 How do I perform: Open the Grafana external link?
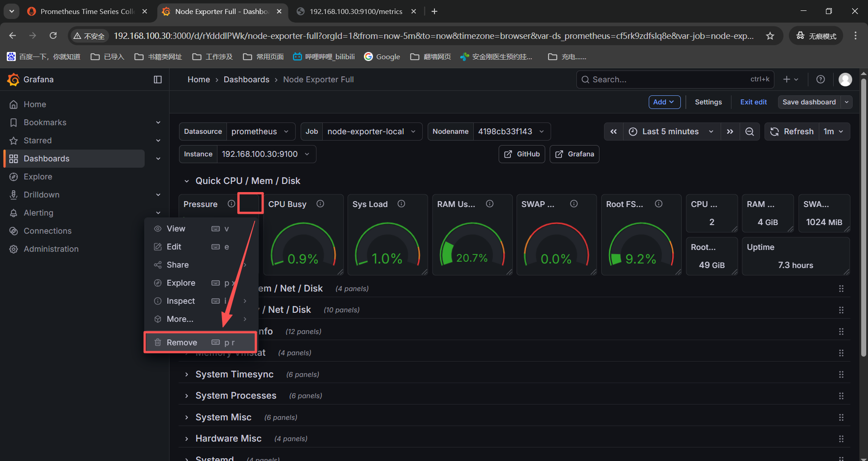574,154
